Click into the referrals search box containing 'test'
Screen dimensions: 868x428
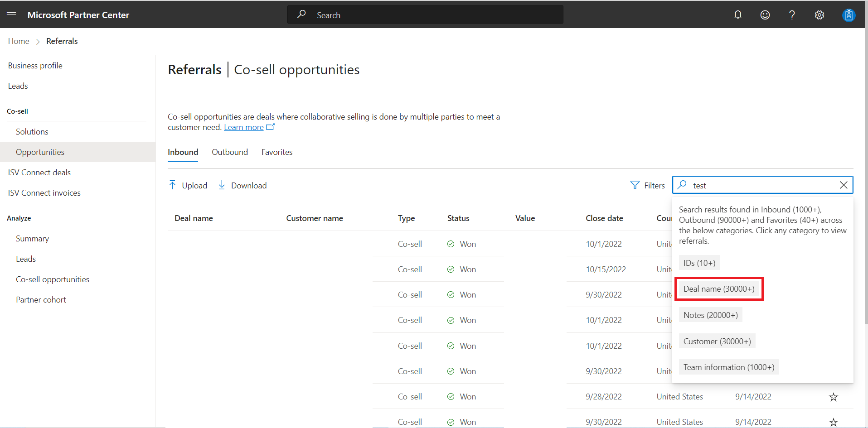pyautogui.click(x=763, y=185)
